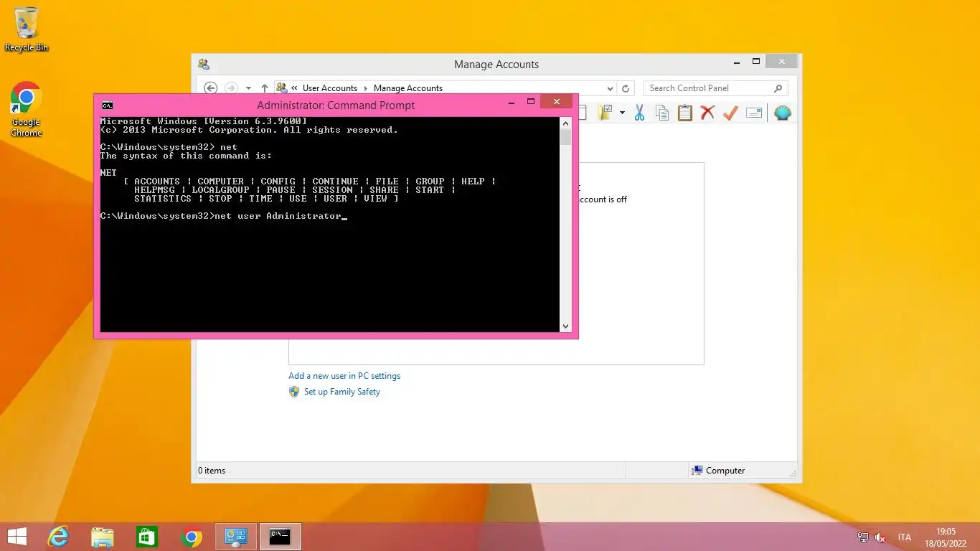Click the Cut scissors icon in Manage Accounts toolbar

coord(639,113)
